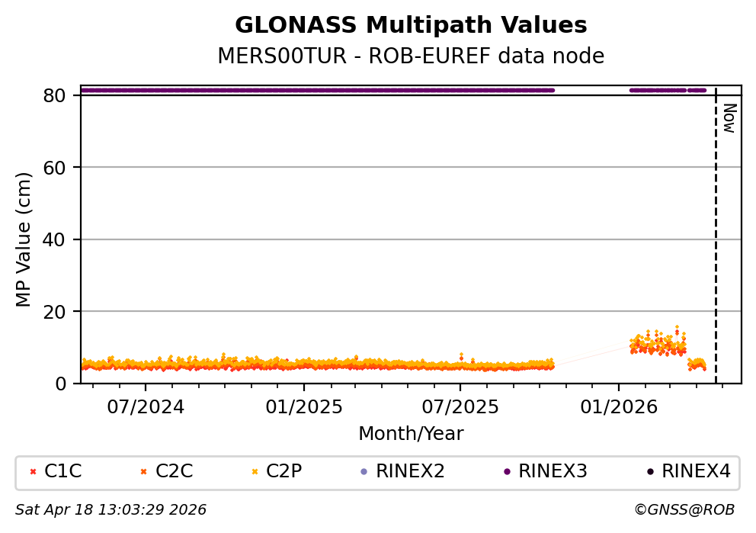The image size is (756, 533).
Task: Click the Sat Apr 18 timestamp text
Action: pos(111,510)
